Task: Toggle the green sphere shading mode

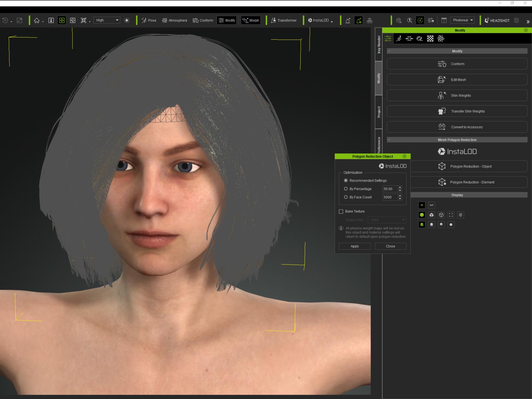Action: point(422,225)
